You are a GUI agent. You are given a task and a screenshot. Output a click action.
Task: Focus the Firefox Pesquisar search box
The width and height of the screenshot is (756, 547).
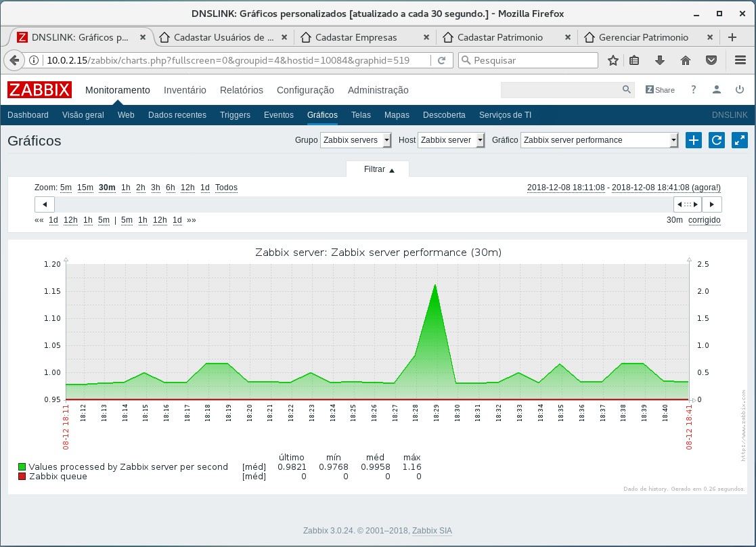pyautogui.click(x=528, y=60)
